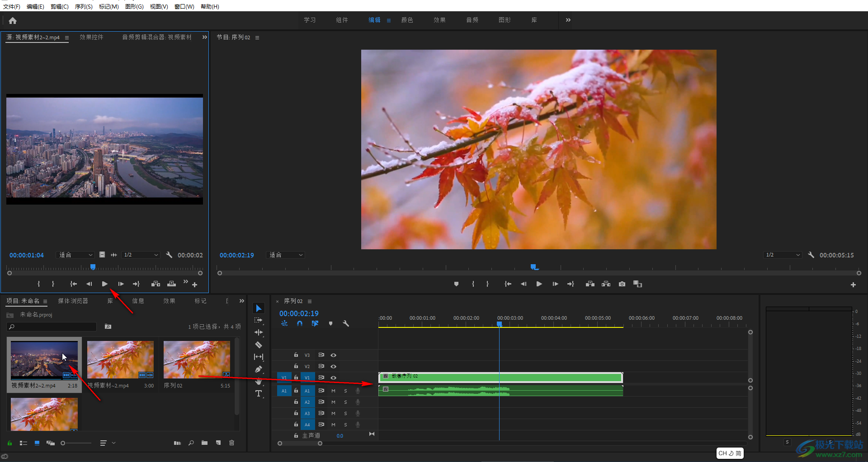Image resolution: width=868 pixels, height=462 pixels.
Task: Select the Razor tool
Action: tap(258, 345)
